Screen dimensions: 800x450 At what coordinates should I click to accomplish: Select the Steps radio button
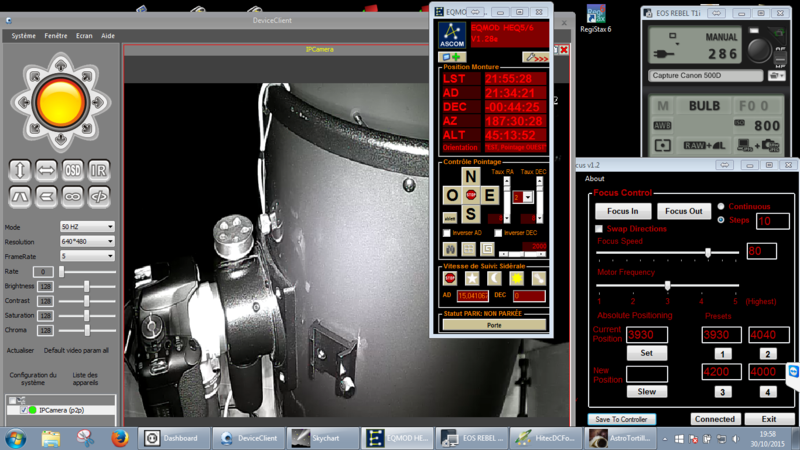[721, 220]
